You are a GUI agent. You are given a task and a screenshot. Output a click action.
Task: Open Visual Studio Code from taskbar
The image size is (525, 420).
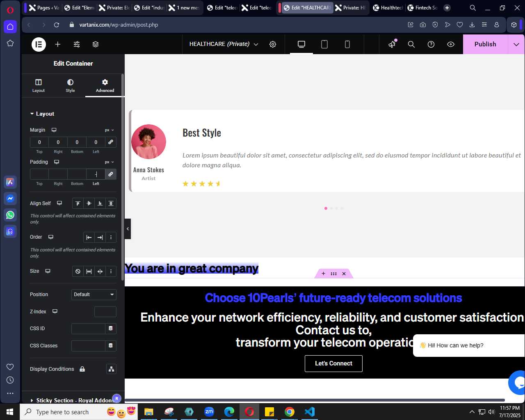click(310, 412)
